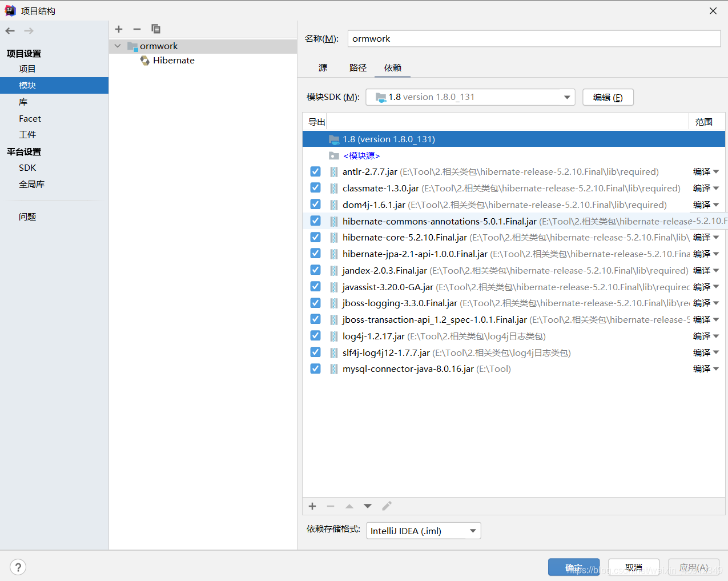Toggle export for javassist-3.20.0-GA.jar

(315, 286)
